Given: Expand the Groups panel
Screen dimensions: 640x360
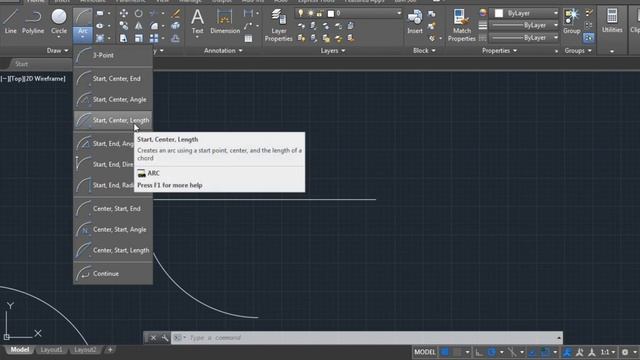Looking at the screenshot, I should coord(578,51).
